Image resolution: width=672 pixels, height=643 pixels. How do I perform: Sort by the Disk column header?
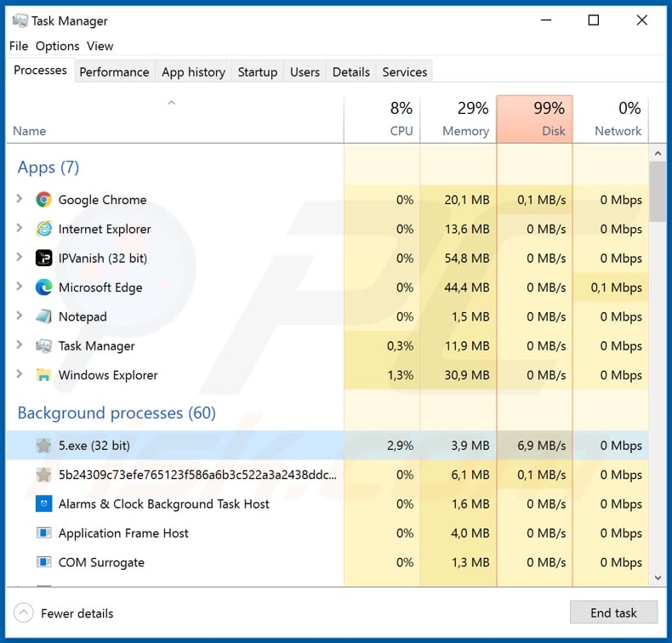(534, 119)
